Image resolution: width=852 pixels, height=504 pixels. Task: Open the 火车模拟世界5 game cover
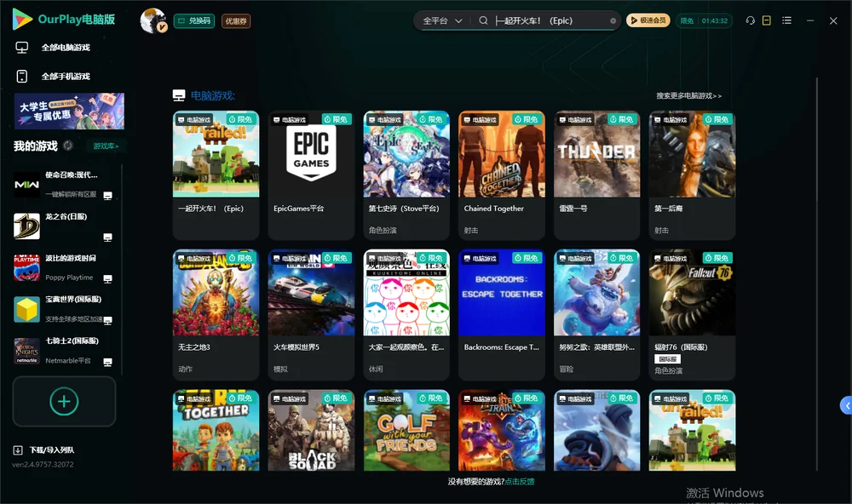point(311,293)
